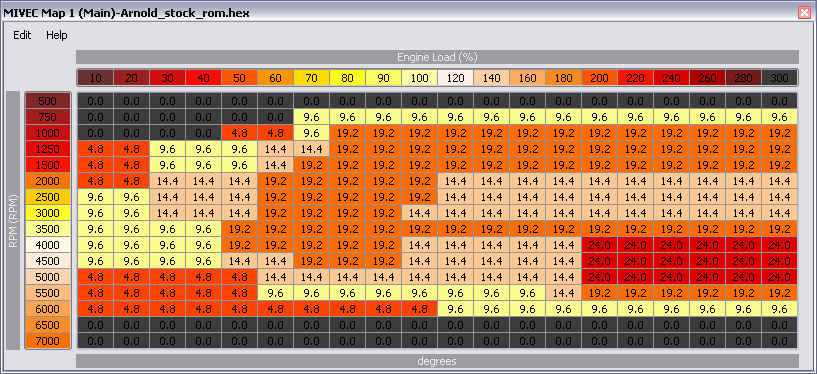The width and height of the screenshot is (817, 374).
Task: Select the 2500 RPM row header
Action: (47, 197)
